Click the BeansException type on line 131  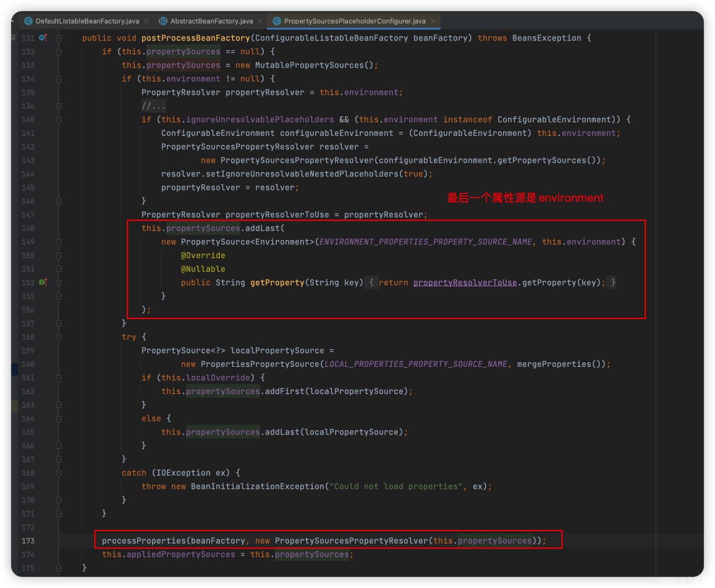coord(547,38)
